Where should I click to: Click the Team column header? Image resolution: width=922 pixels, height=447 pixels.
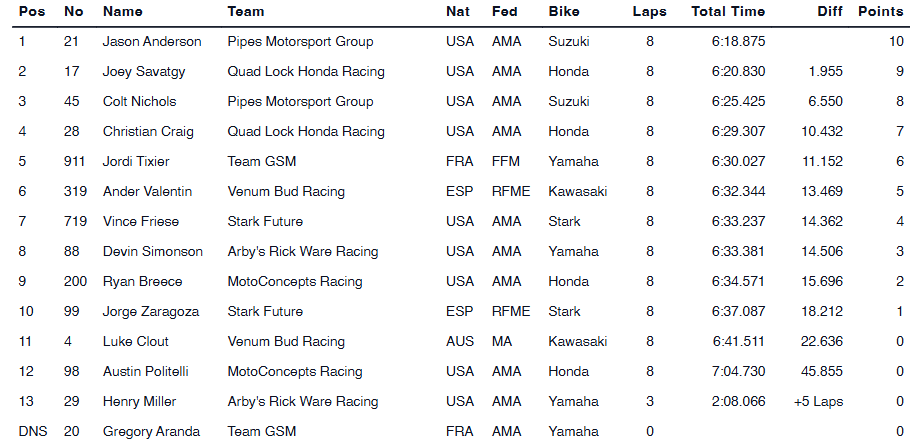click(246, 12)
